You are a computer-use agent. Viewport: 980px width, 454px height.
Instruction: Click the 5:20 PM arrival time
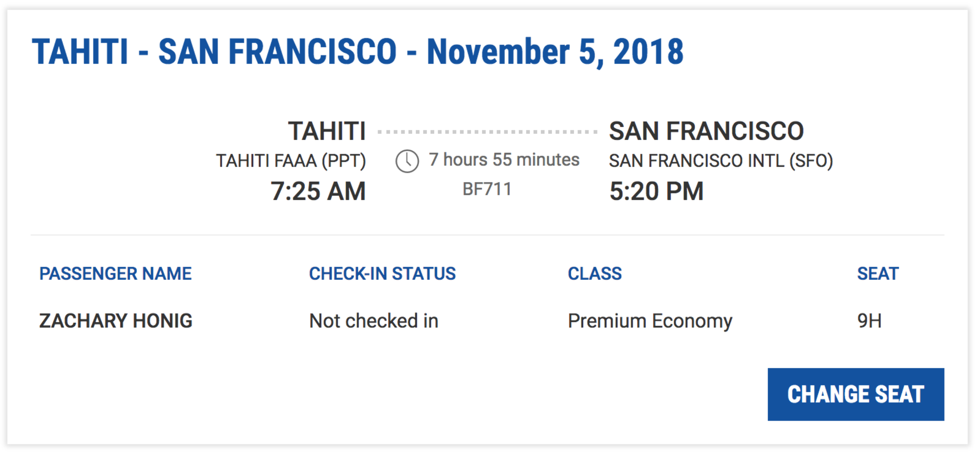(x=657, y=191)
